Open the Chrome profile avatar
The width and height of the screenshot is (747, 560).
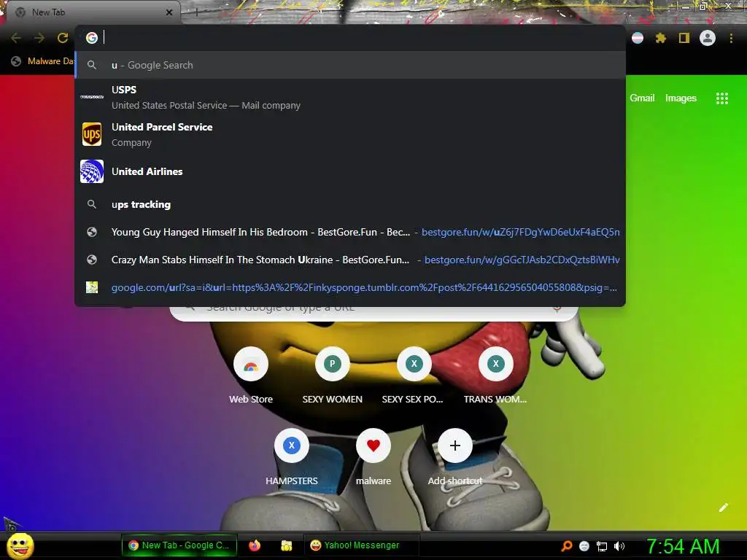(708, 38)
